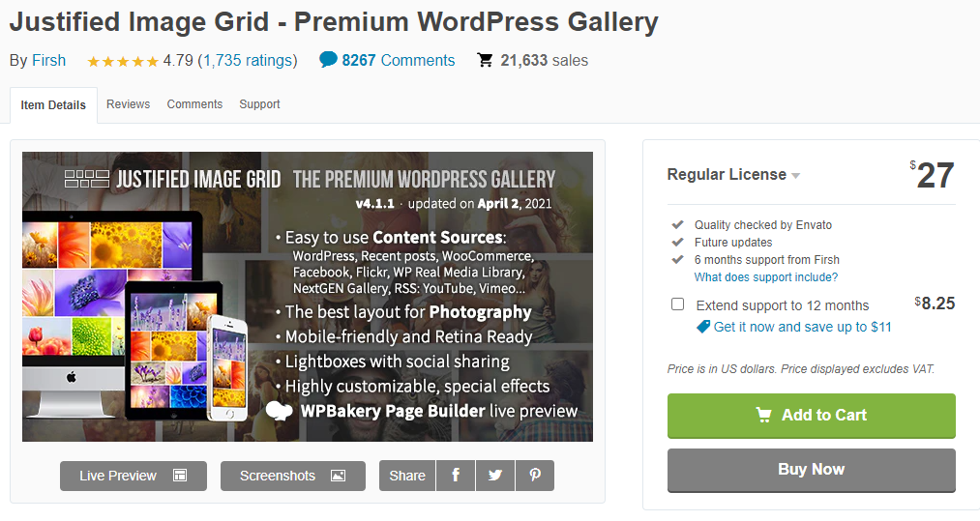Click the green Add to Cart button

[812, 416]
